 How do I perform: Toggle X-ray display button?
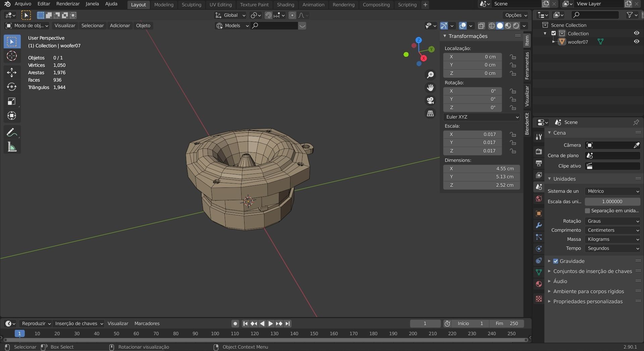[x=481, y=26]
